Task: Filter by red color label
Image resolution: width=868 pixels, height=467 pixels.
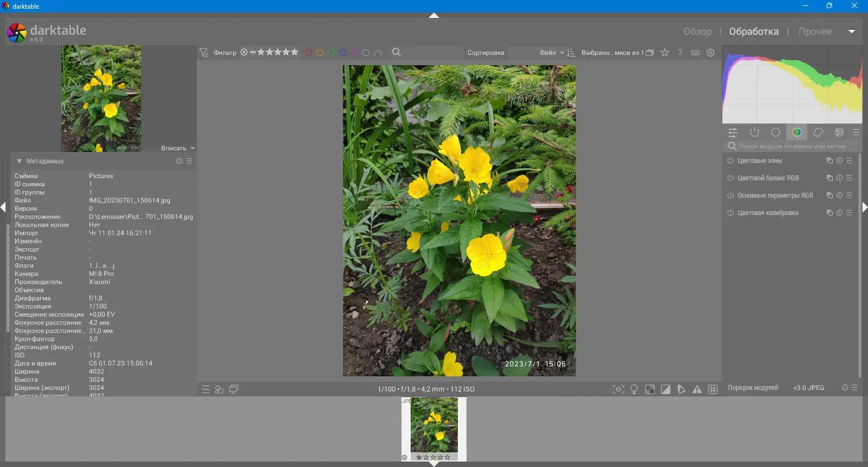Action: coord(309,53)
